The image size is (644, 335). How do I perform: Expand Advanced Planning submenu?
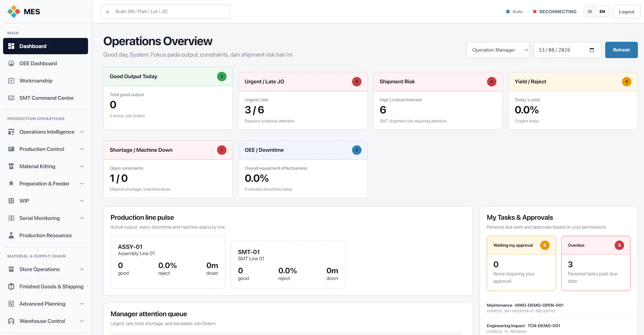coord(82,304)
